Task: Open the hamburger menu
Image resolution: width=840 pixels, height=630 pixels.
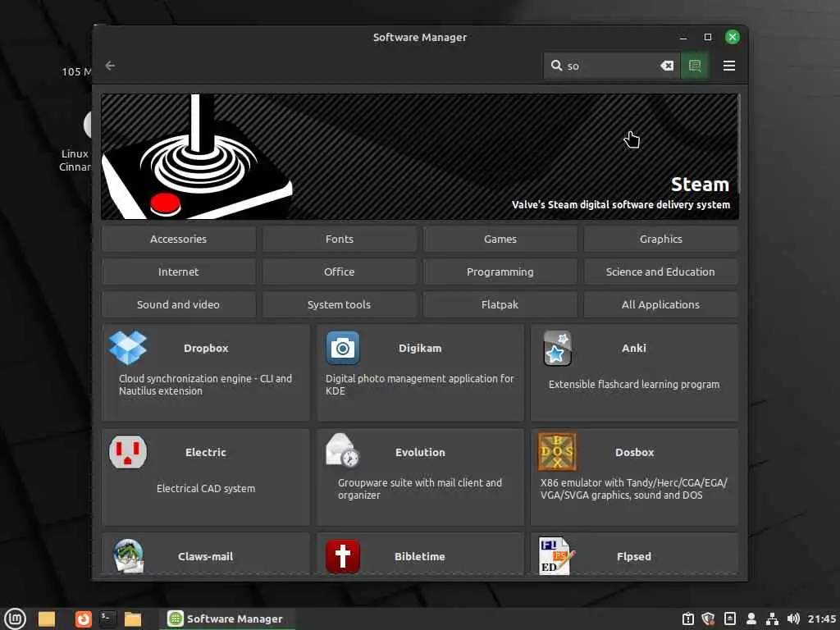Action: (728, 66)
